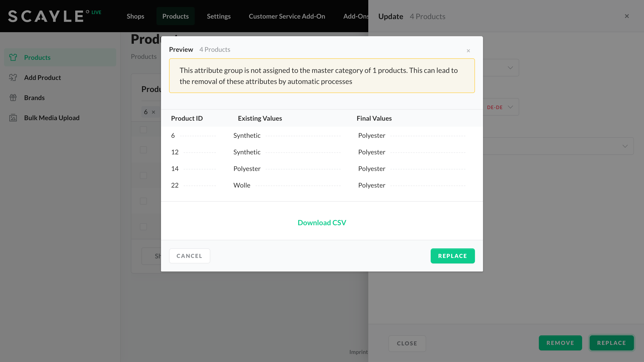Click the Remove button in Update panel

point(560,343)
